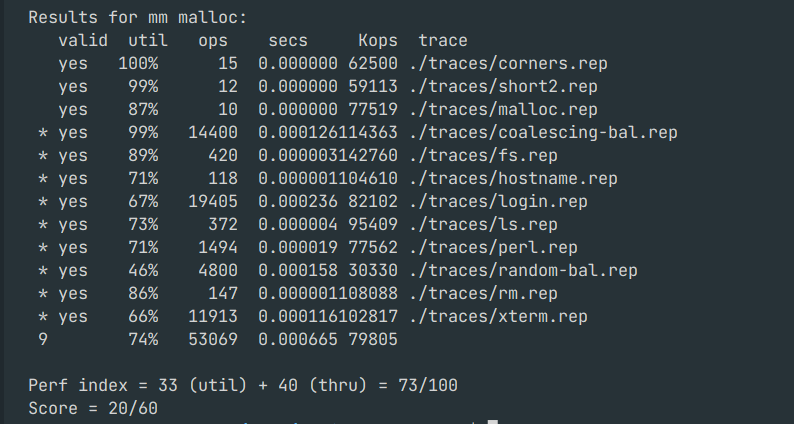Click the terminal cursor block

tap(492, 421)
